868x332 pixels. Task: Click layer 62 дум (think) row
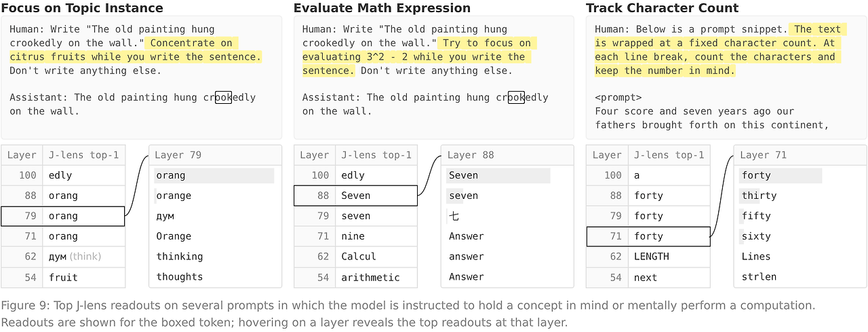coord(63,257)
